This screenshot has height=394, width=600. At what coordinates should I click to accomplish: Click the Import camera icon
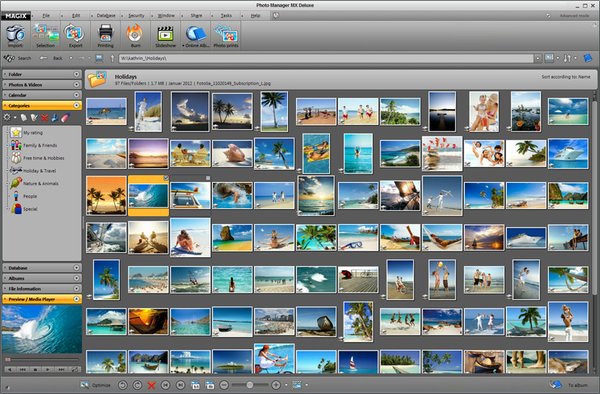tap(15, 34)
